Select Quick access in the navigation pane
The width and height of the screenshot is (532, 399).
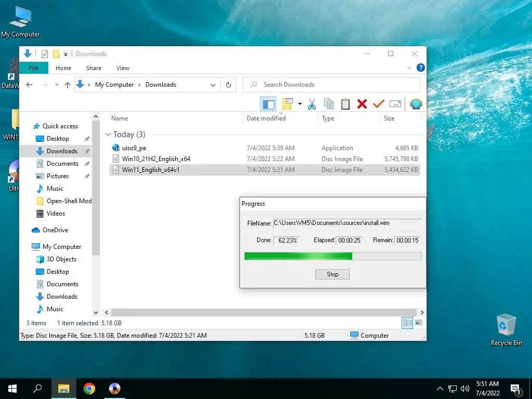click(60, 126)
